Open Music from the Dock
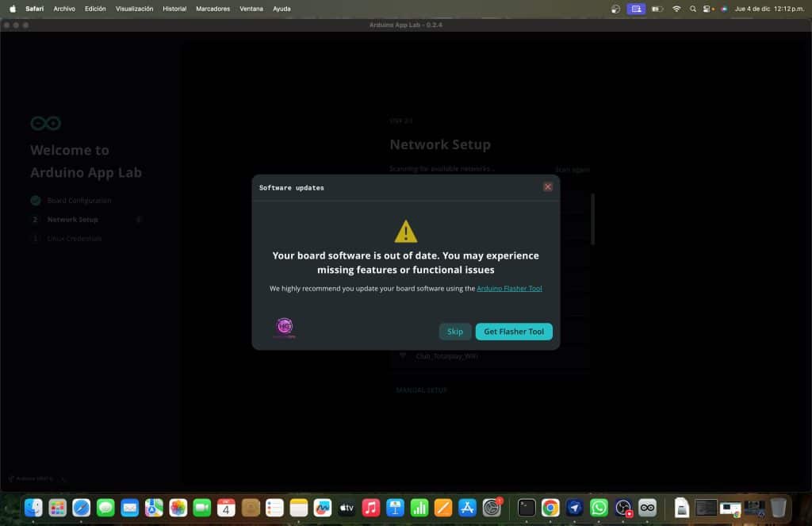 pos(371,508)
